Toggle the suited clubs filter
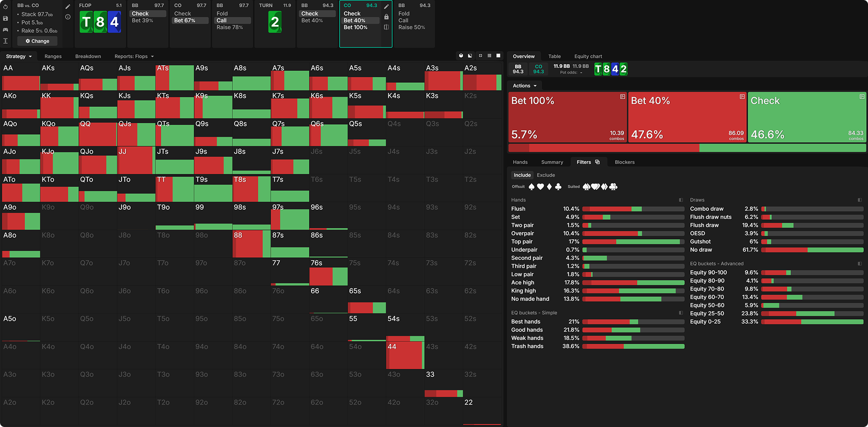 coord(613,187)
